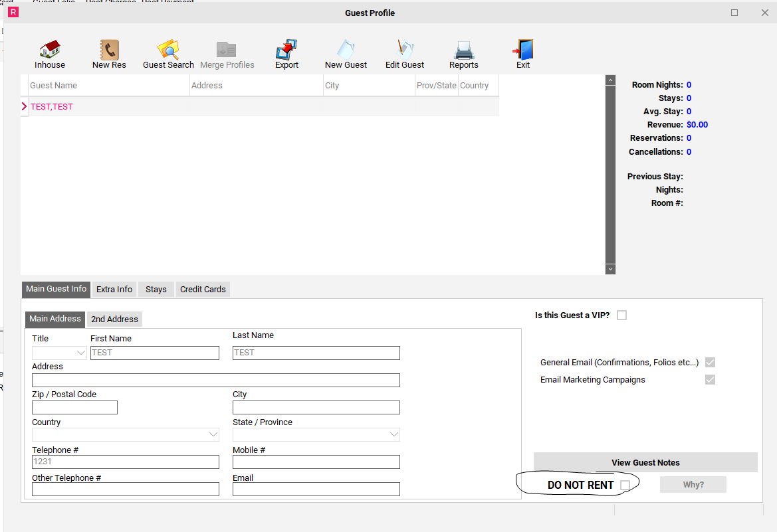Sort by Guest Name column header

(x=108, y=85)
